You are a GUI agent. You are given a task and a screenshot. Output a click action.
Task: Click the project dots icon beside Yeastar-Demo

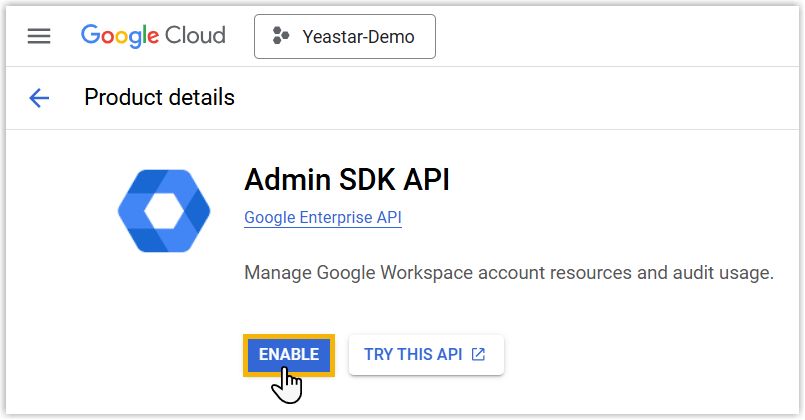point(282,37)
